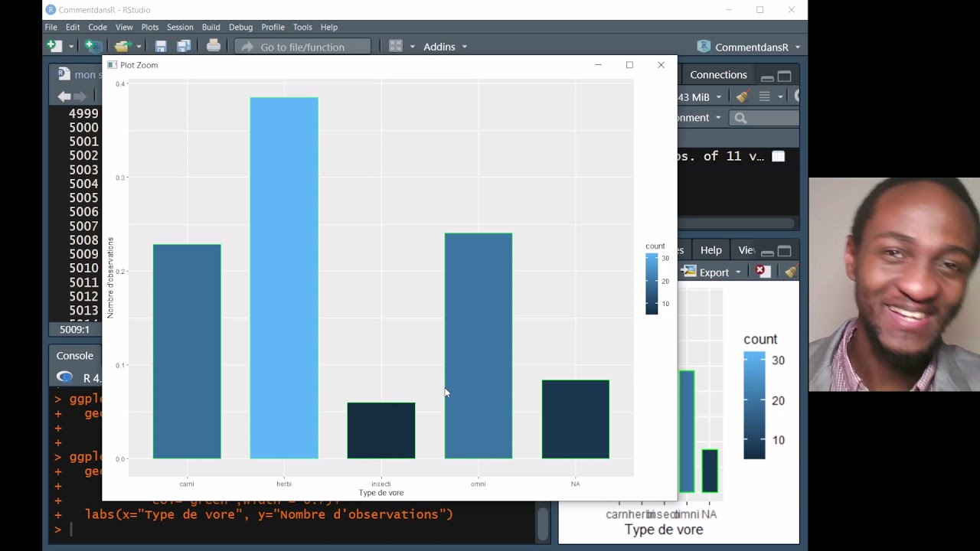Open the new file type dropdown arrow
Screen dimensions: 980x551
pyautogui.click(x=71, y=47)
